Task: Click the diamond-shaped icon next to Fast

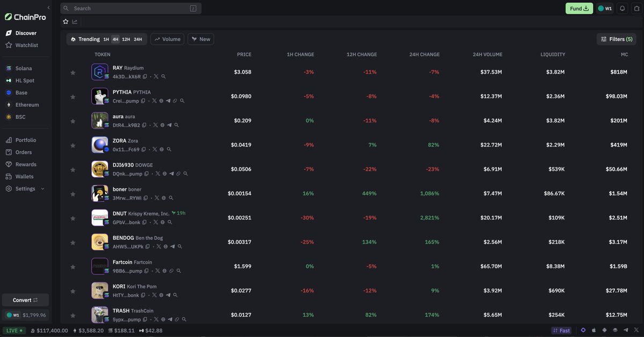Action: 583,331
